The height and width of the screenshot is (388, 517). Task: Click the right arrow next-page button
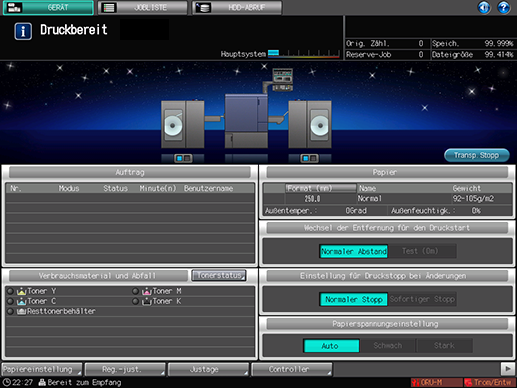pos(508,369)
